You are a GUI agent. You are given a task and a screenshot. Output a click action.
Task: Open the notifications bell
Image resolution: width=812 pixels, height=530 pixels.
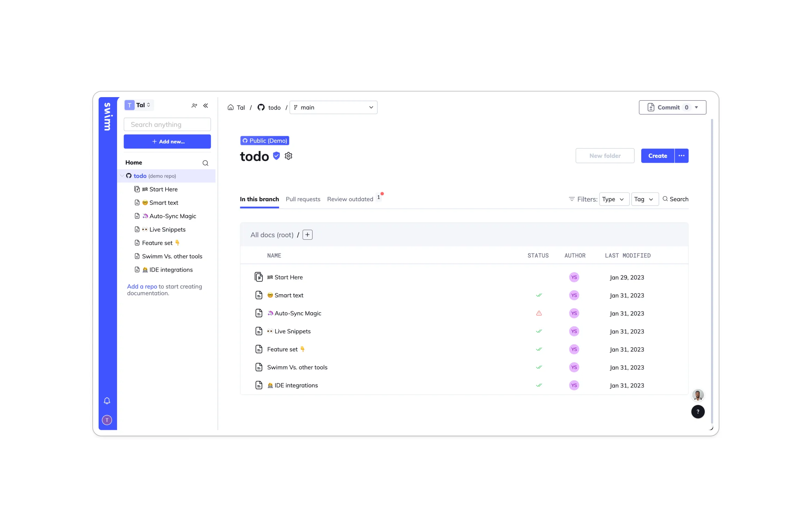tap(107, 401)
